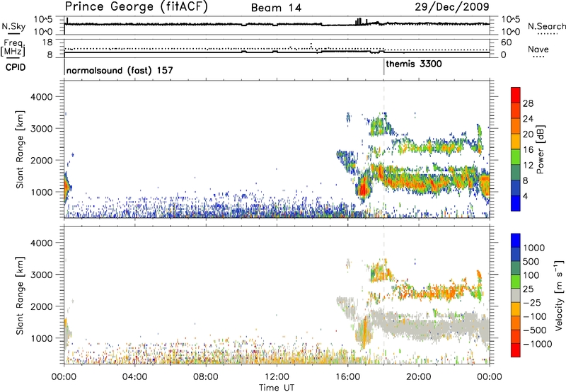Click the '04:00' time axis tick label

(x=134, y=377)
